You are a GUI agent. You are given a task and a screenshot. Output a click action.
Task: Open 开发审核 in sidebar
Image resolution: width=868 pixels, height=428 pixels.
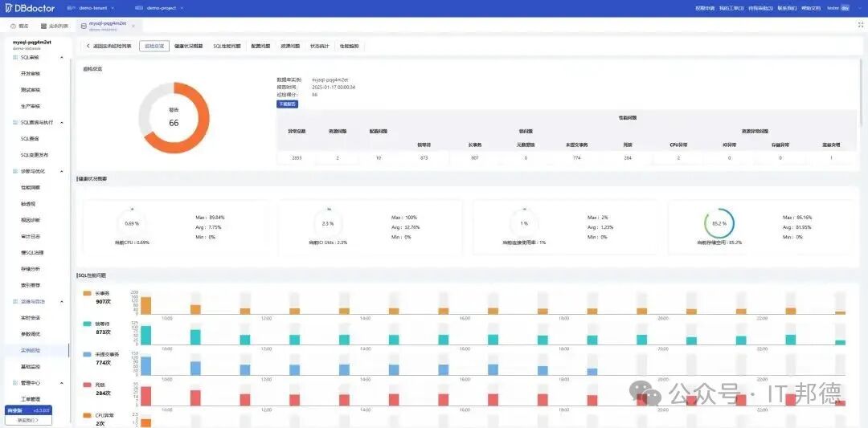click(x=31, y=73)
